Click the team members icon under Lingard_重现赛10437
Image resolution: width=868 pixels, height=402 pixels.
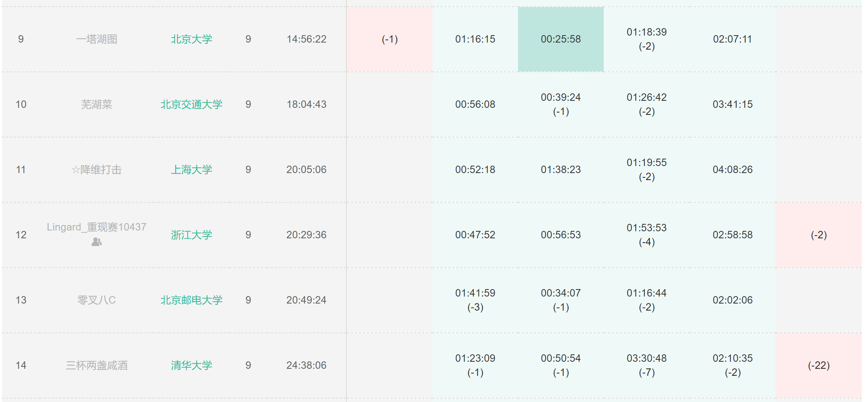[x=97, y=242]
